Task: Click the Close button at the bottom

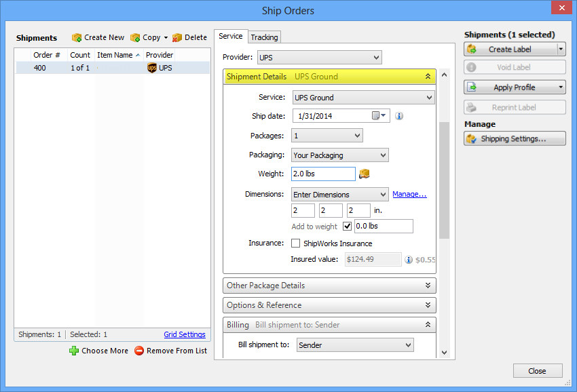Action: click(538, 371)
